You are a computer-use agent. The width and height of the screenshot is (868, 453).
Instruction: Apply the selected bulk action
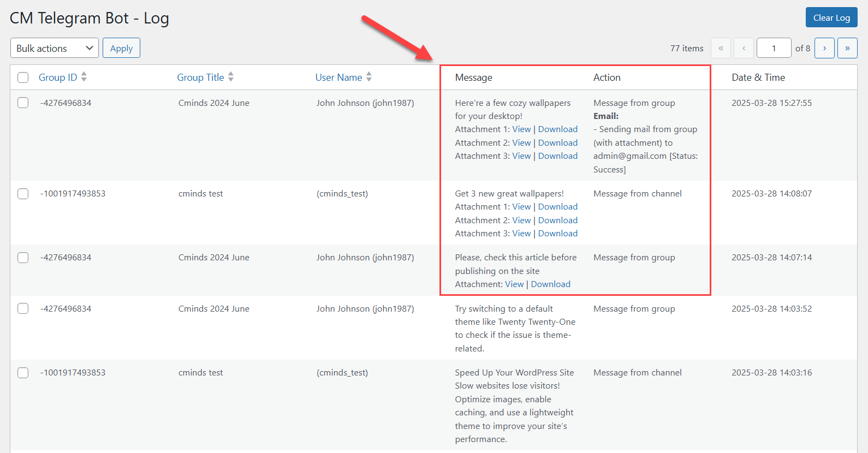pyautogui.click(x=121, y=48)
